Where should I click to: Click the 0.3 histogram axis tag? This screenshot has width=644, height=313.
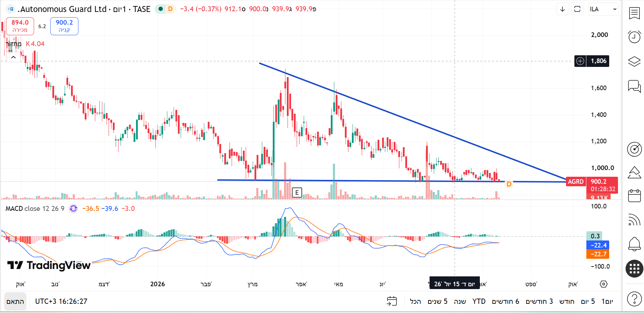[594, 236]
